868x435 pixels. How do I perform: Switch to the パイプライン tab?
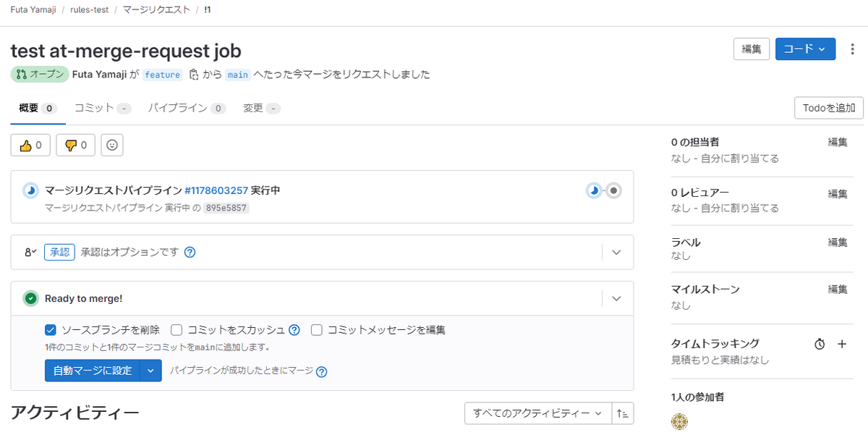coord(187,109)
